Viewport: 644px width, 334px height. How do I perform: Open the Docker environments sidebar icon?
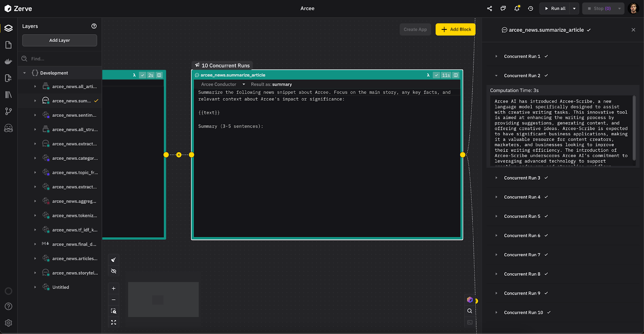(8, 62)
